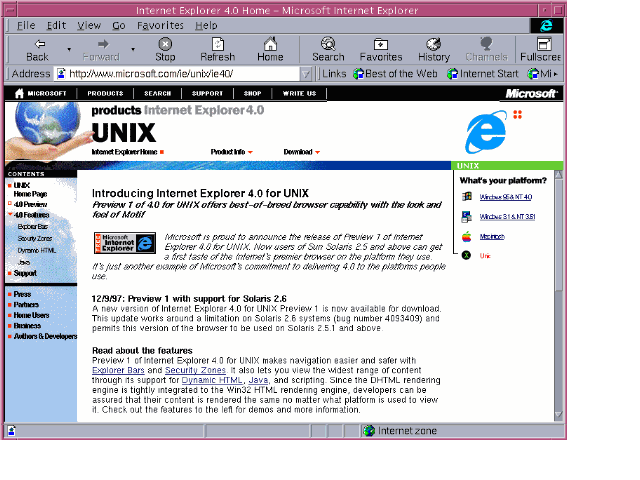Image resolution: width=640 pixels, height=480 pixels.
Task: Expand the 4.0 Preview contents item
Action: [10, 204]
